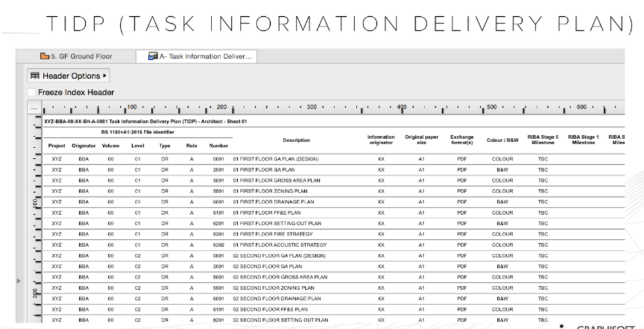The height and width of the screenshot is (329, 644).
Task: Select 01 FIRST FLOOR FIRE STRATEGY cell
Action: (273, 234)
